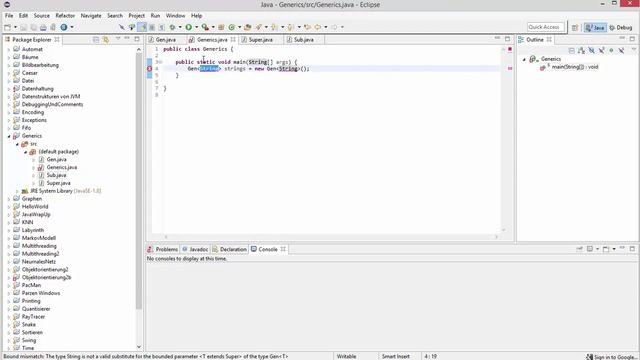This screenshot has height=360, width=640.
Task: Collapse the Generics project node
Action: (x=9, y=136)
